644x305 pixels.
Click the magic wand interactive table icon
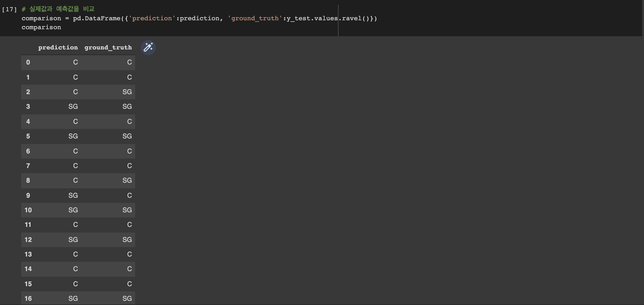pyautogui.click(x=148, y=47)
